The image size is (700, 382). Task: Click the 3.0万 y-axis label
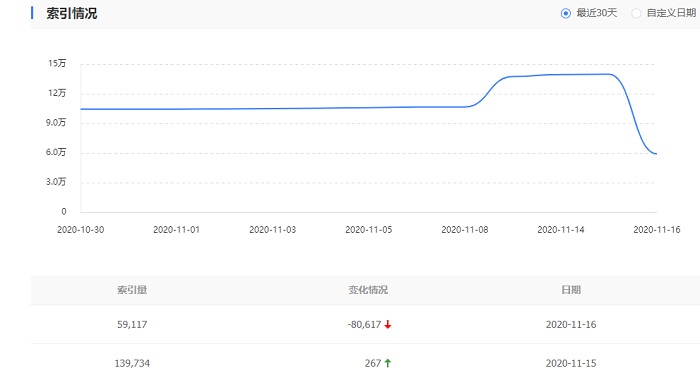(56, 182)
